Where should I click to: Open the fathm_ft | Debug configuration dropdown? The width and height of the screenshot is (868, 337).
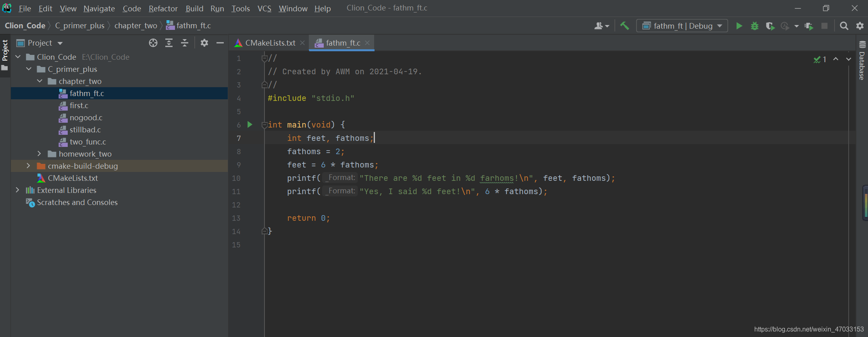tap(682, 26)
